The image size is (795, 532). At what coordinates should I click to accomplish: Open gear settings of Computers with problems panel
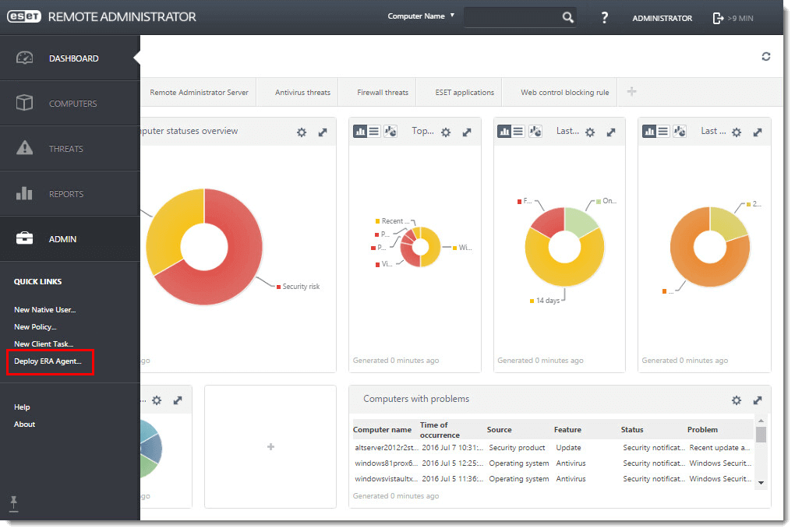[x=737, y=400]
